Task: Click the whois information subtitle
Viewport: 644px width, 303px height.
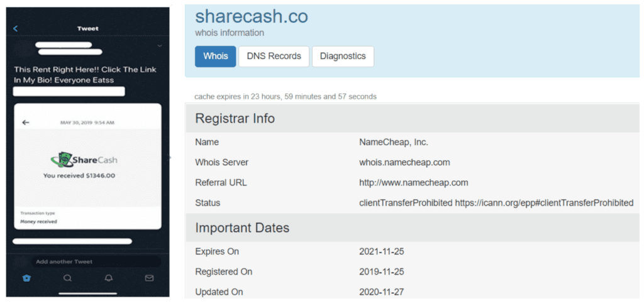Action: point(230,33)
